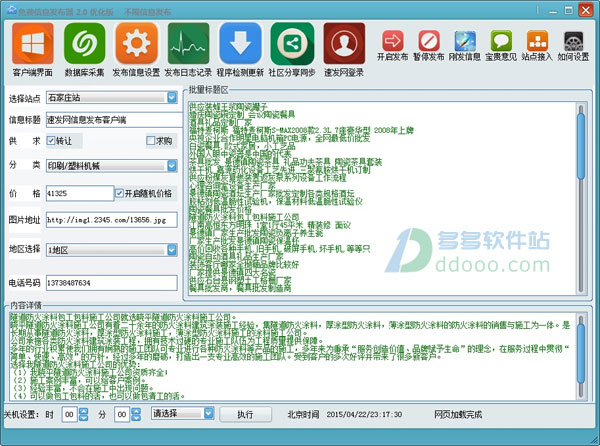Open the 分类 category dropdown

pyautogui.click(x=171, y=166)
